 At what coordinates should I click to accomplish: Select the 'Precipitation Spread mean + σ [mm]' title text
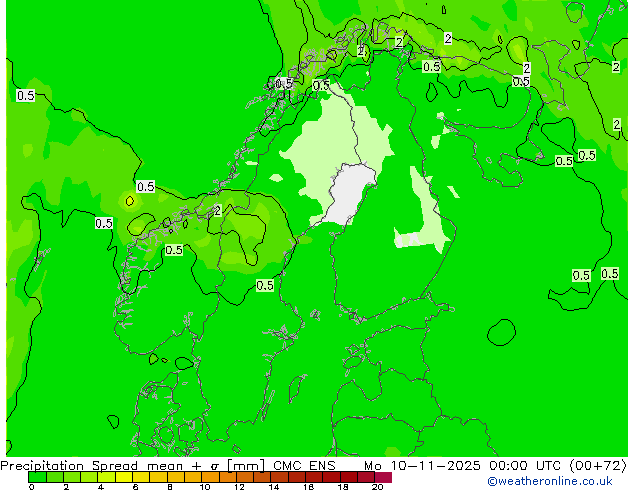(132, 466)
